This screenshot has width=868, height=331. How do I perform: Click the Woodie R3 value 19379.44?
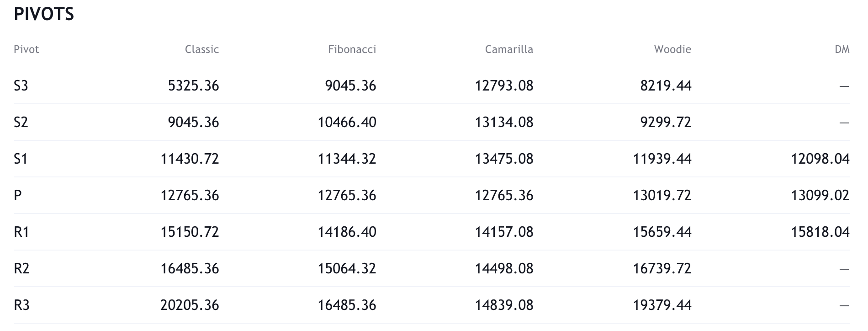(x=662, y=305)
